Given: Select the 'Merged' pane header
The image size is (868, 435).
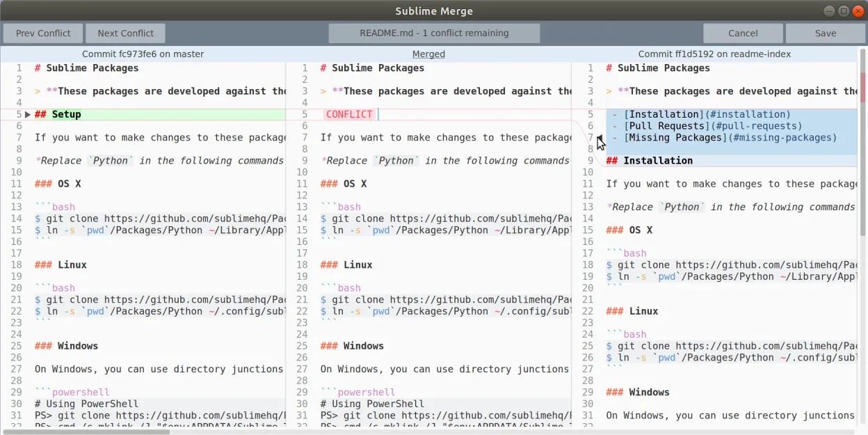Looking at the screenshot, I should point(428,54).
